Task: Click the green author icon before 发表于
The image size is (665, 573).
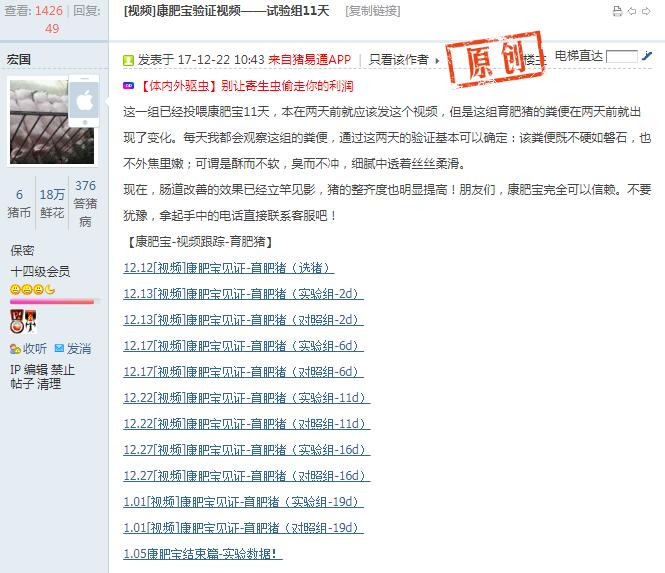Action: coord(128,60)
